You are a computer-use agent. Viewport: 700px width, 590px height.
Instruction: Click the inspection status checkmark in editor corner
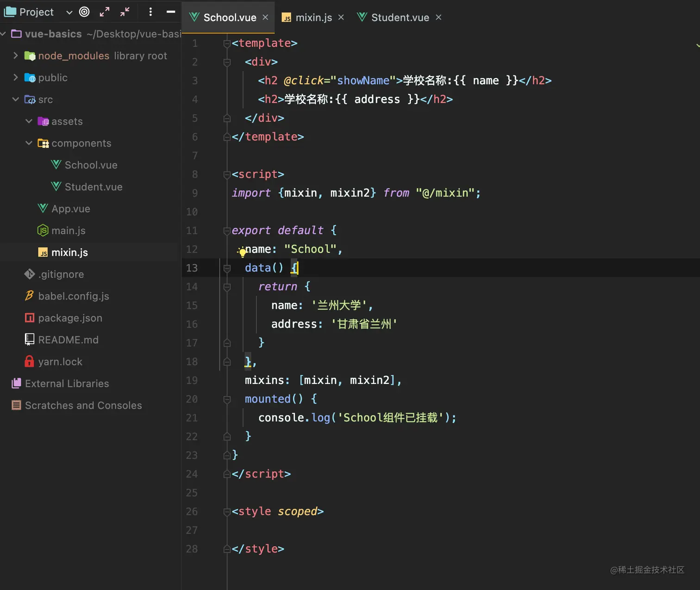click(x=697, y=45)
